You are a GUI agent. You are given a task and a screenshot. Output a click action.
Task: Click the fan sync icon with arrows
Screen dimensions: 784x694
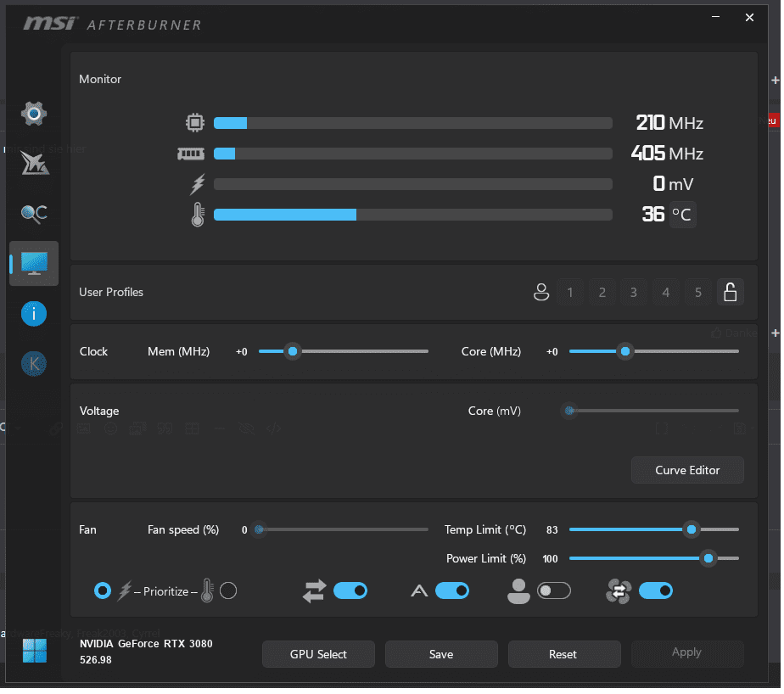619,592
